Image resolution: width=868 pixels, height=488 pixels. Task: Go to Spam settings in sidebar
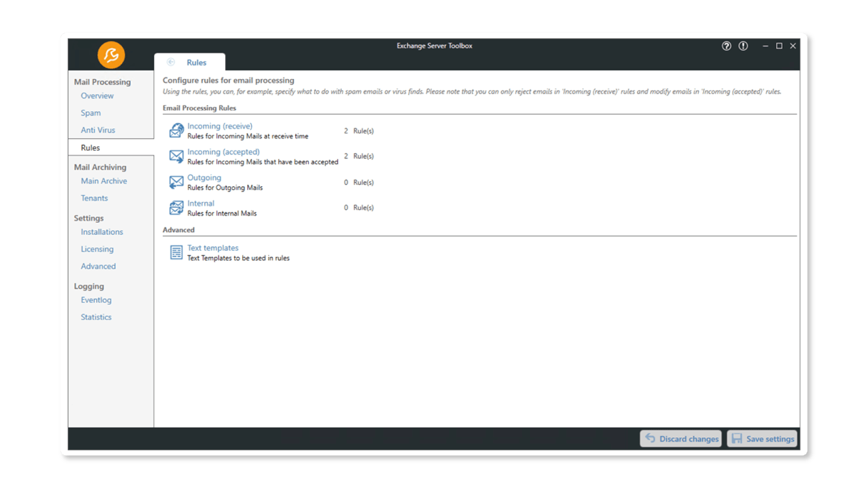point(91,113)
